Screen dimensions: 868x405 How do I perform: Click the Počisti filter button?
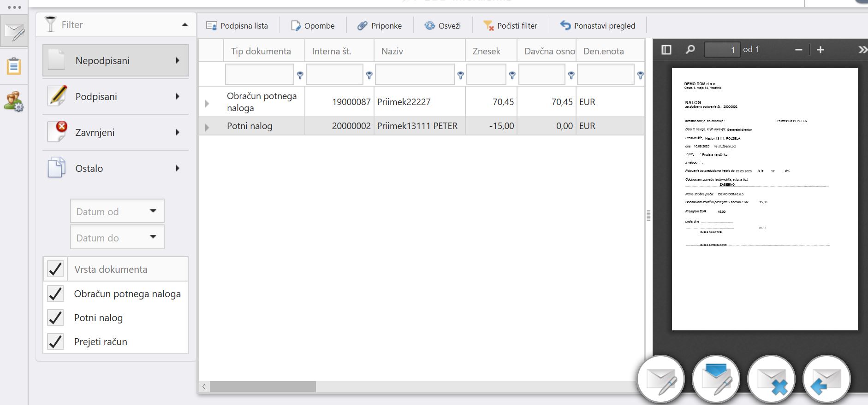(510, 26)
